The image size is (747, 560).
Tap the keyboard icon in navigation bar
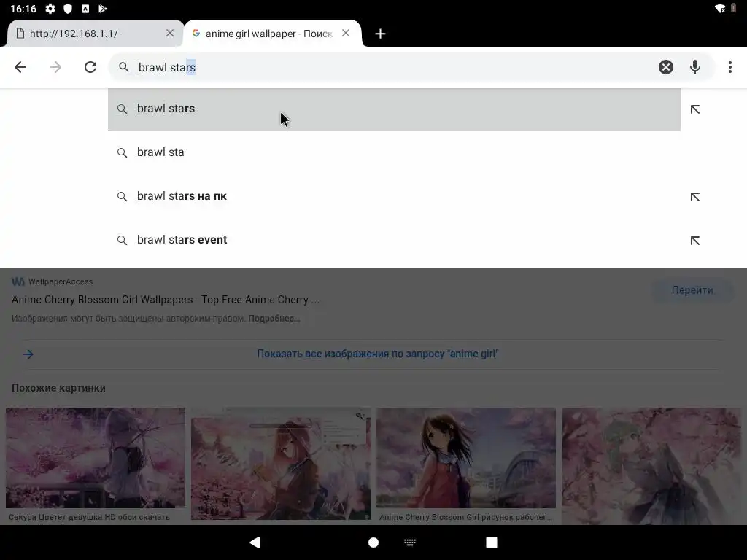pos(410,542)
